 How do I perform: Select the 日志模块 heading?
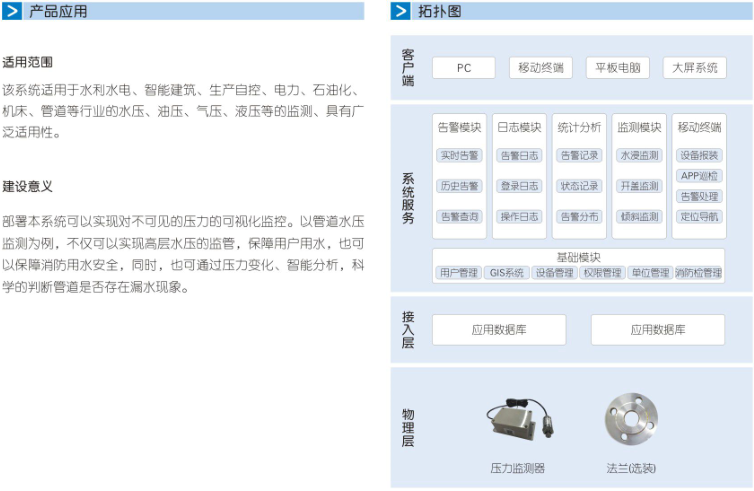pos(519,127)
